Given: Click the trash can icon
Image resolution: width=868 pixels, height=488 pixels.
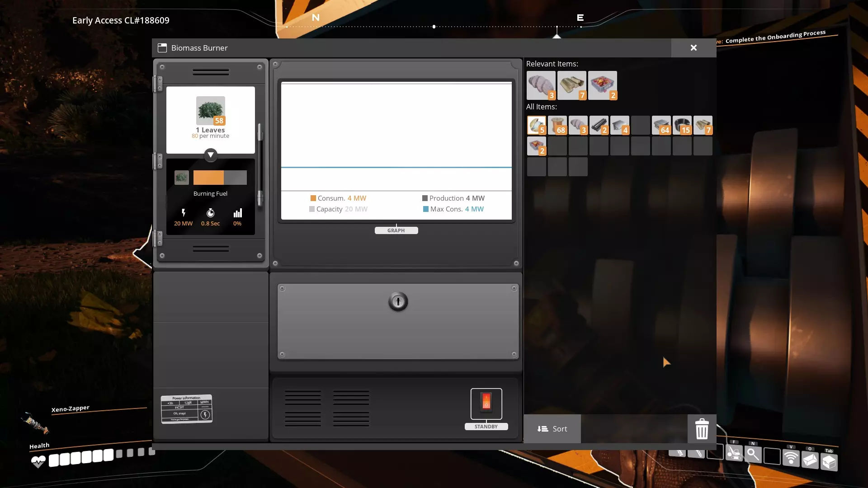Looking at the screenshot, I should [702, 429].
